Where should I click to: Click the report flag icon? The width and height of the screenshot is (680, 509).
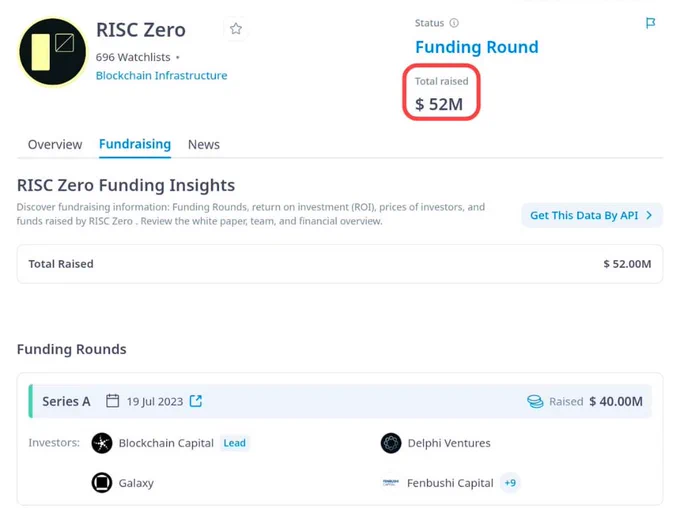(650, 23)
